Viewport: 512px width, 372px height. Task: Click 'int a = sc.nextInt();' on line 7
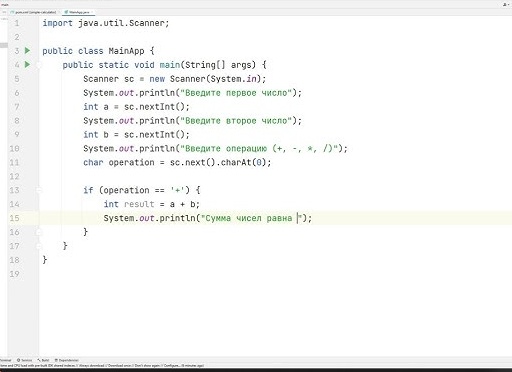click(x=136, y=107)
